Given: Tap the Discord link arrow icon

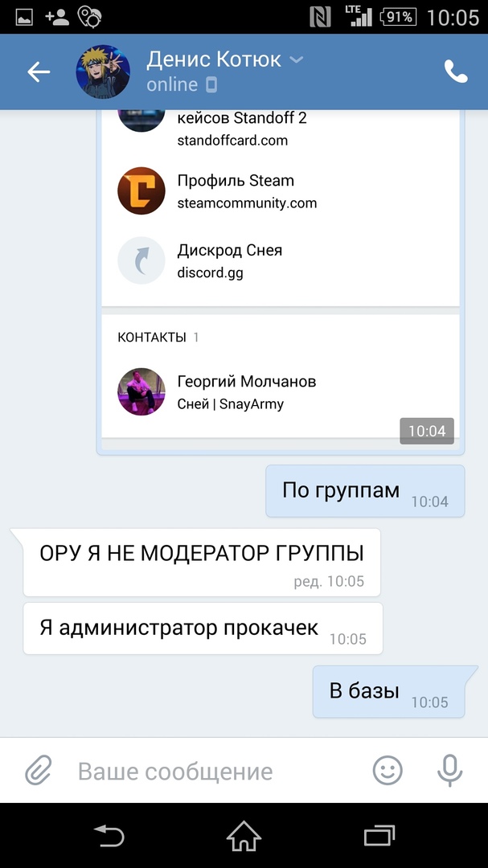Looking at the screenshot, I should point(141,260).
